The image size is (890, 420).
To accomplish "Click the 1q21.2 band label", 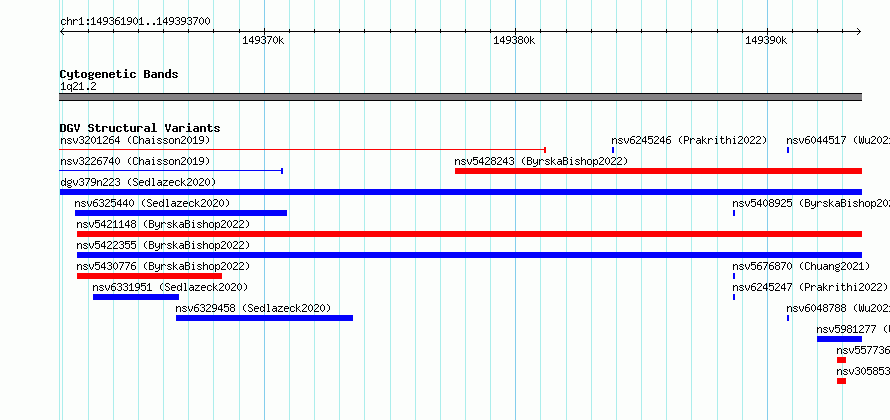I will [78, 86].
